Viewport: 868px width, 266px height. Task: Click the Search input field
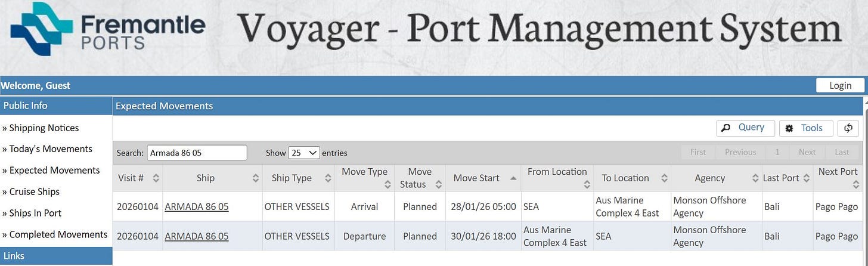(197, 153)
